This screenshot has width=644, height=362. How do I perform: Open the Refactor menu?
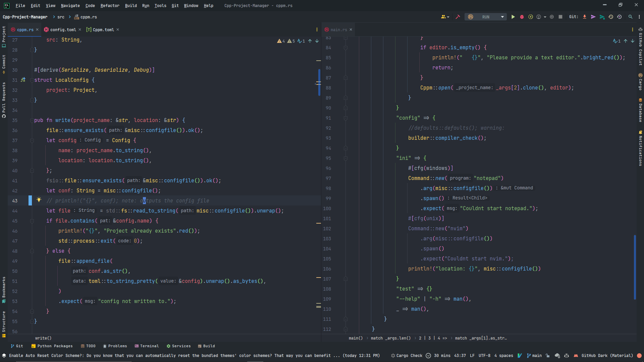coord(110,6)
